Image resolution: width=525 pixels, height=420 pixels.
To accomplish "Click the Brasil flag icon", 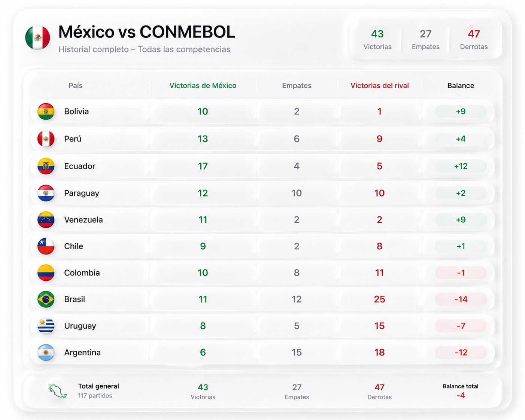I will coord(46,299).
